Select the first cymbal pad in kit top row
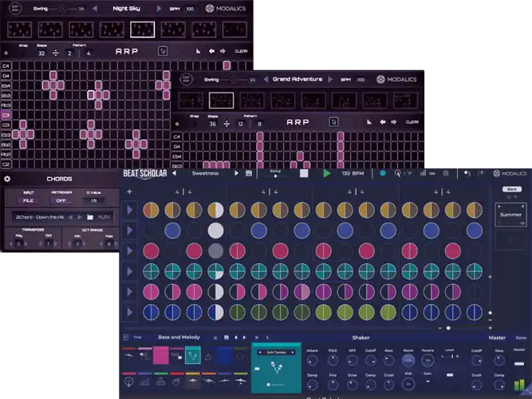The image size is (532, 399). click(129, 356)
